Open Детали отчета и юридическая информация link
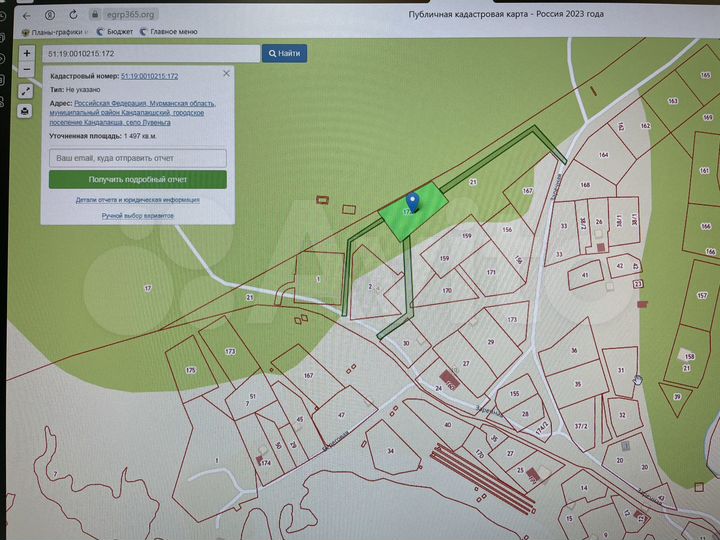The image size is (720, 540). pos(137,200)
